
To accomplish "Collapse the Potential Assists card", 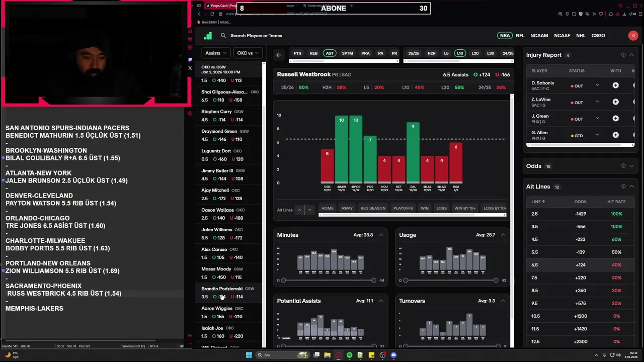I will (x=381, y=301).
